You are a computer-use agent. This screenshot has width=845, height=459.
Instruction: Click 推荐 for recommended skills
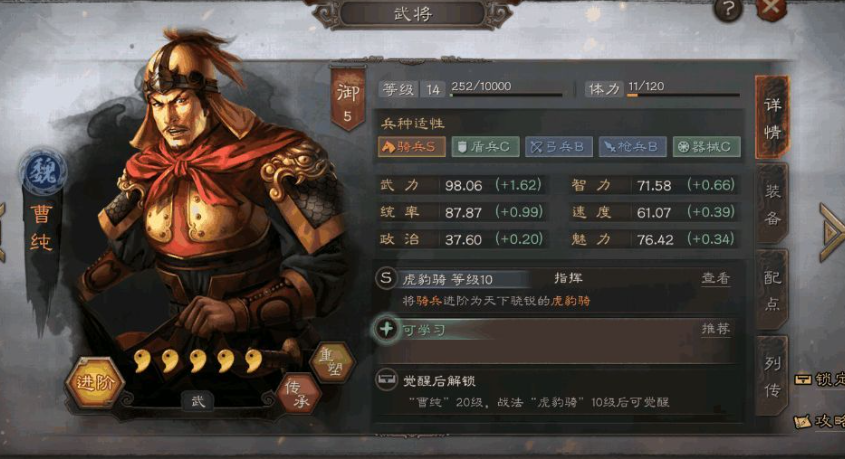[x=716, y=329]
